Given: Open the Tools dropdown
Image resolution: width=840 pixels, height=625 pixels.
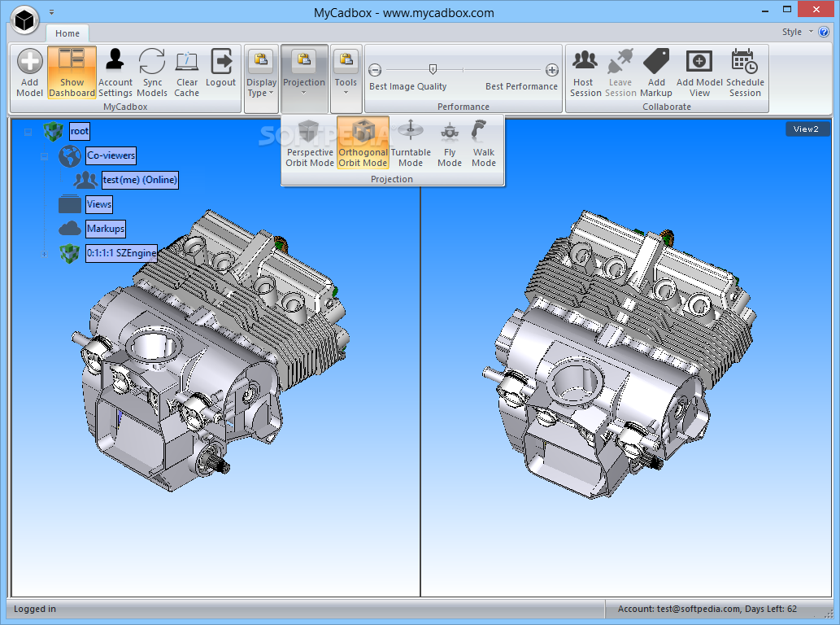Looking at the screenshot, I should (x=346, y=78).
